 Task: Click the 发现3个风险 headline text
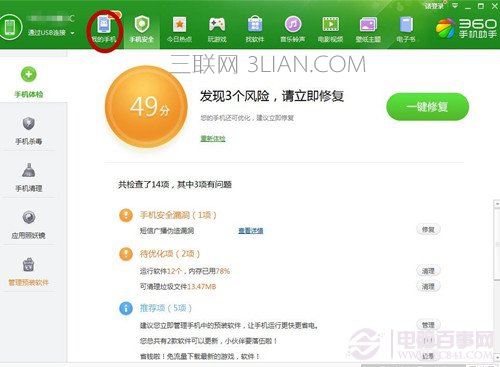coord(272,96)
